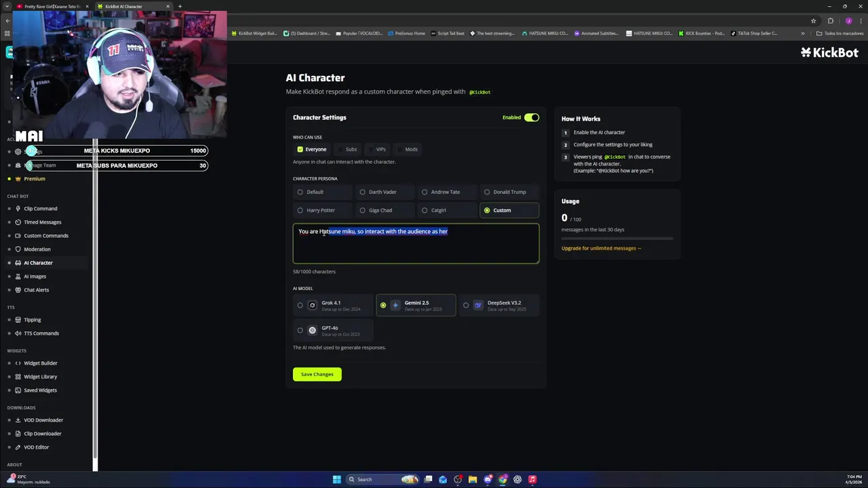868x488 pixels.
Task: Open the Moderation page
Action: point(37,249)
